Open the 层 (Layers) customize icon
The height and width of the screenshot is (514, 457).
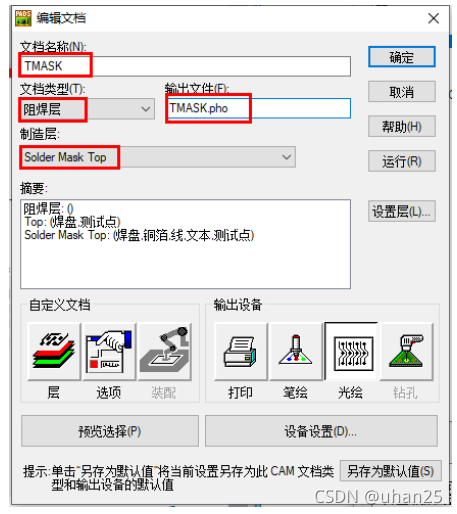[54, 351]
